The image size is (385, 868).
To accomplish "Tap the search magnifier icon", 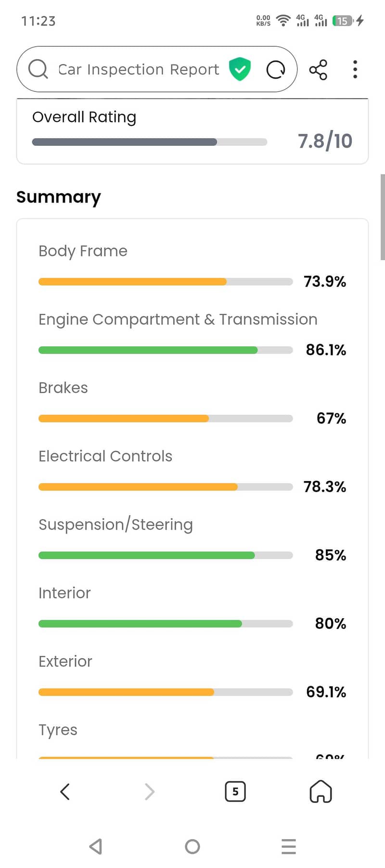I will coord(38,69).
